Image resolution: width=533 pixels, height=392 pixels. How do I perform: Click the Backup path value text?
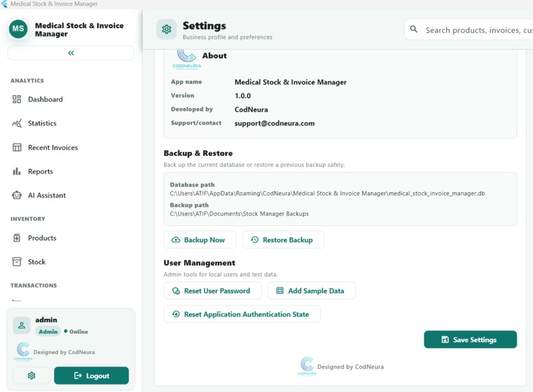click(239, 214)
